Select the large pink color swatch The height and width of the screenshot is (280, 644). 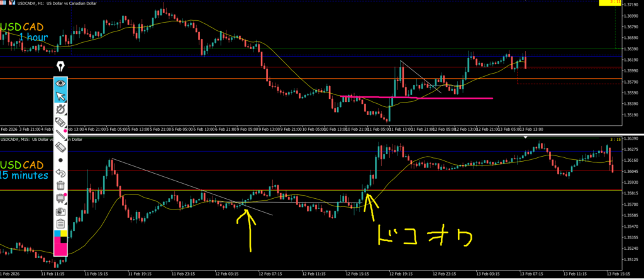pyautogui.click(x=60, y=249)
